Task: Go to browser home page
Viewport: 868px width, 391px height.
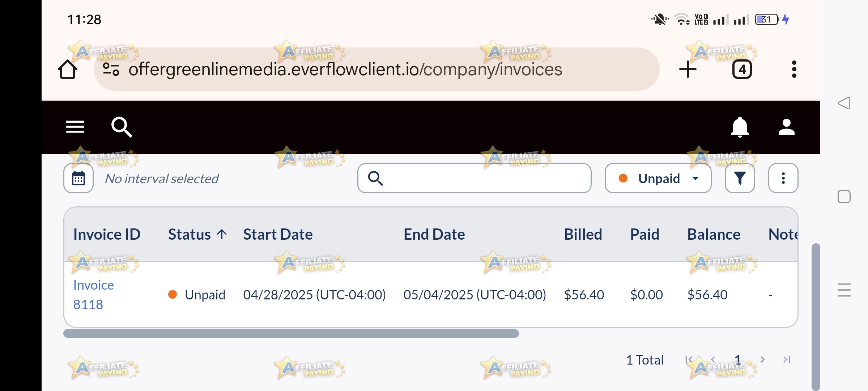Action: tap(68, 69)
